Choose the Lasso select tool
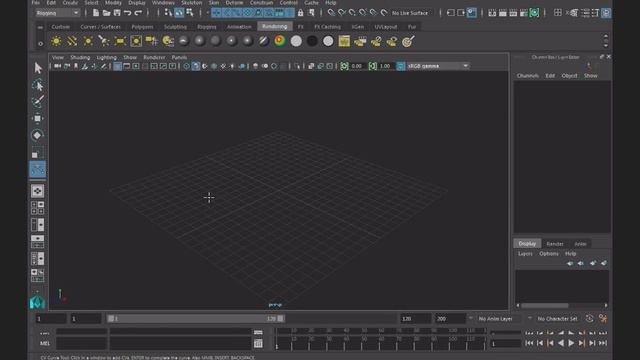The width and height of the screenshot is (640, 360). tap(38, 85)
